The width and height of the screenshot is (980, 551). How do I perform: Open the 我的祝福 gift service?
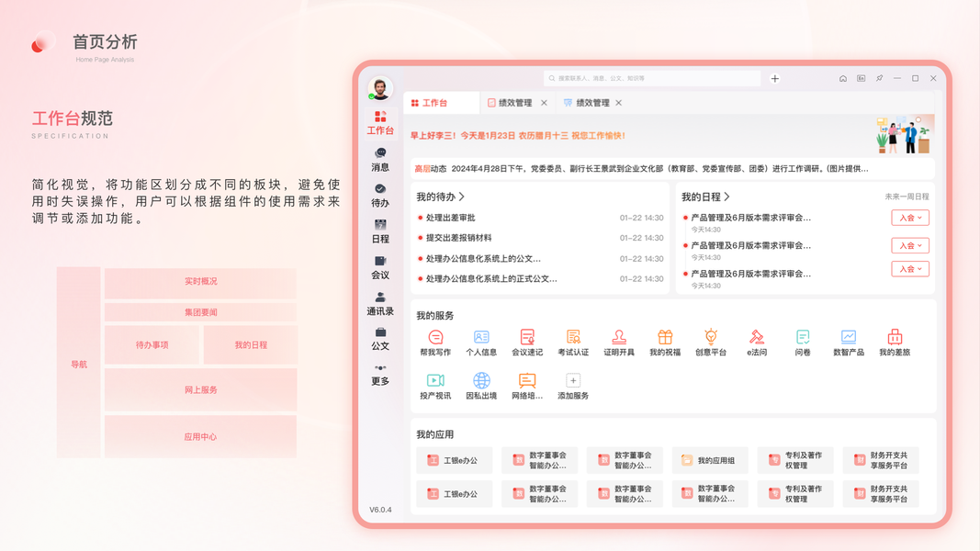(x=665, y=343)
